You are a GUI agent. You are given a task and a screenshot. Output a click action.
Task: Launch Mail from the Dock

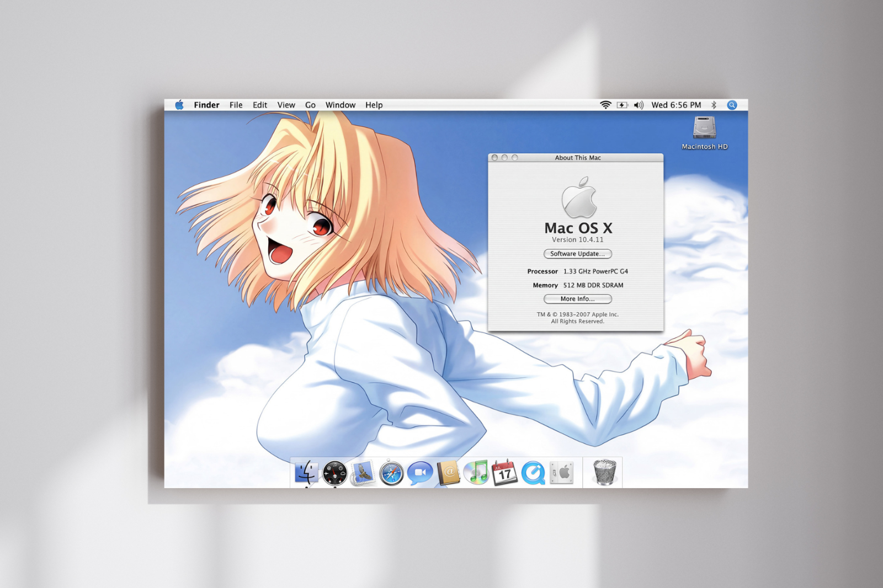363,473
